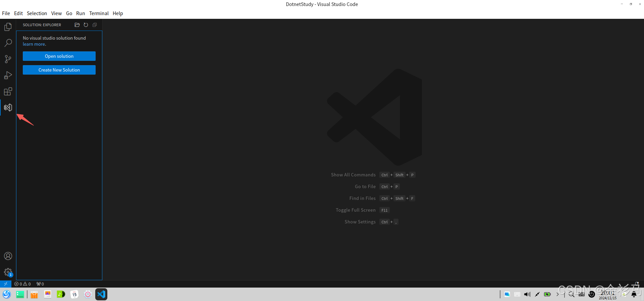Screen dimensions: 644x301
Task: Open the Run and Debug view
Action: coord(8,75)
